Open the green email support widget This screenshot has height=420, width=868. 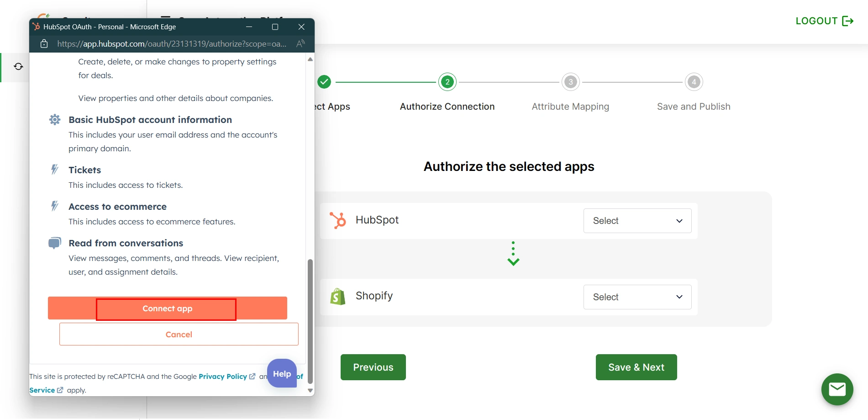click(837, 389)
